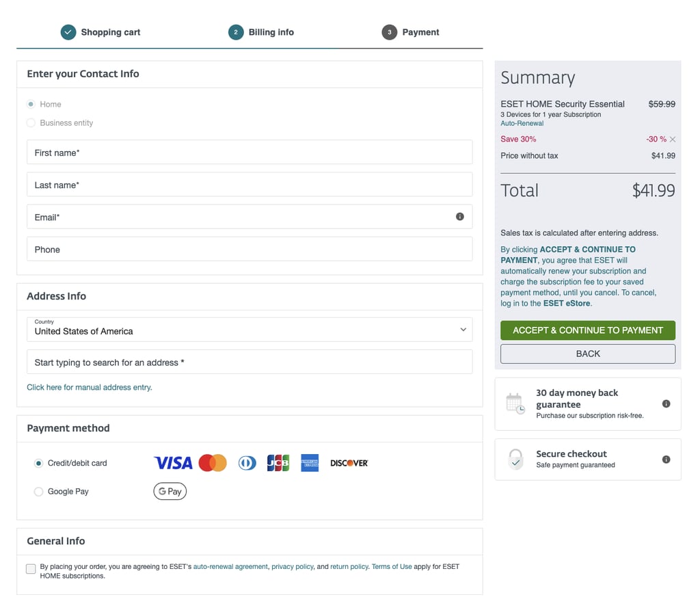Click the calendar money back icon
700x610 pixels.
(x=515, y=403)
